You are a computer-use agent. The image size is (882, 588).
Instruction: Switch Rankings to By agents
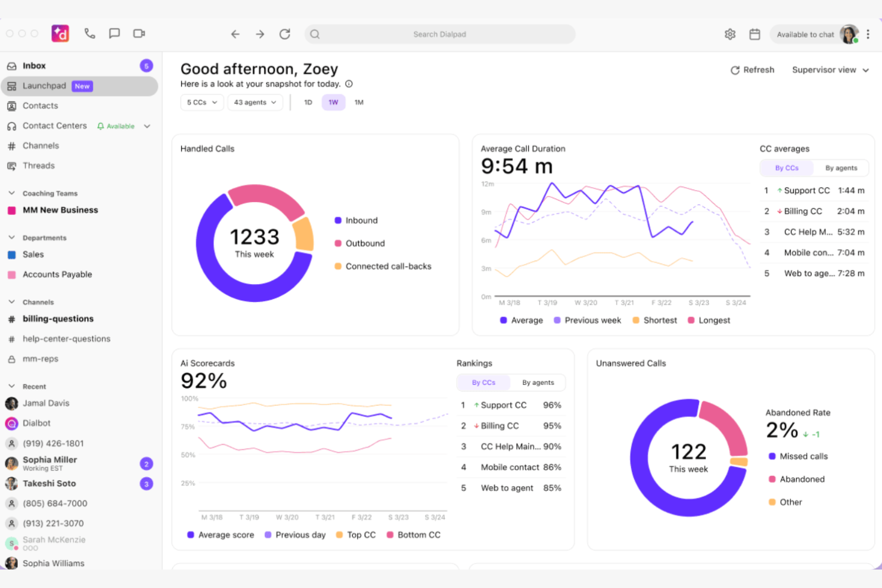[x=538, y=382]
